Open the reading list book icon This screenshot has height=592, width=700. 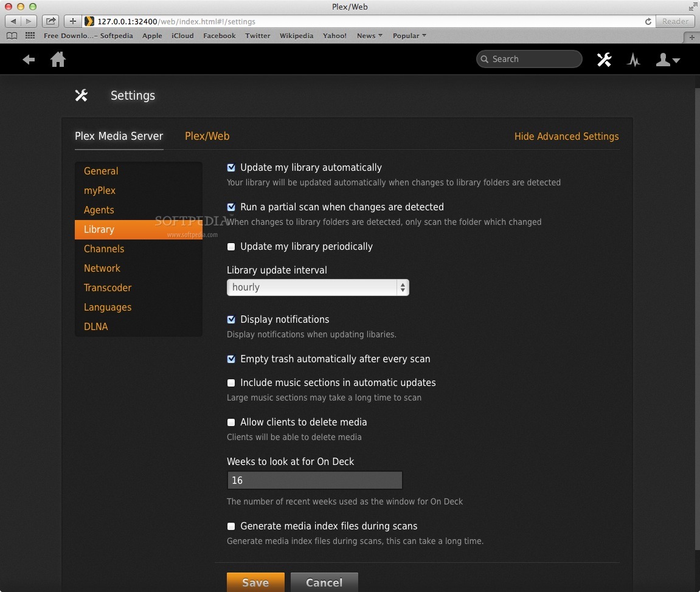[12, 36]
